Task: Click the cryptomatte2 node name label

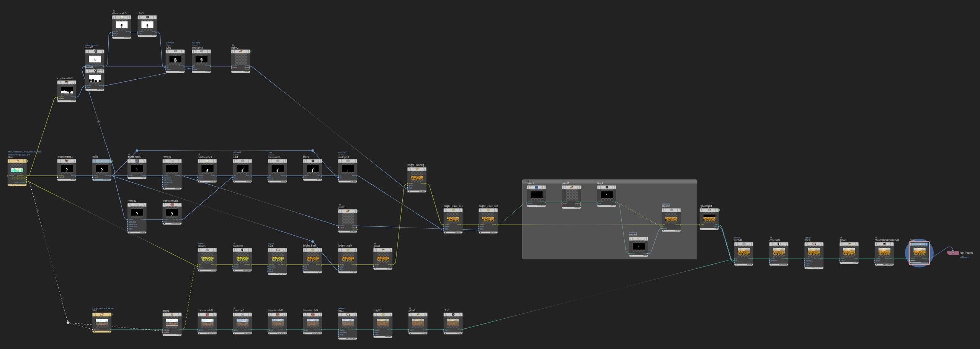Action: pos(65,157)
